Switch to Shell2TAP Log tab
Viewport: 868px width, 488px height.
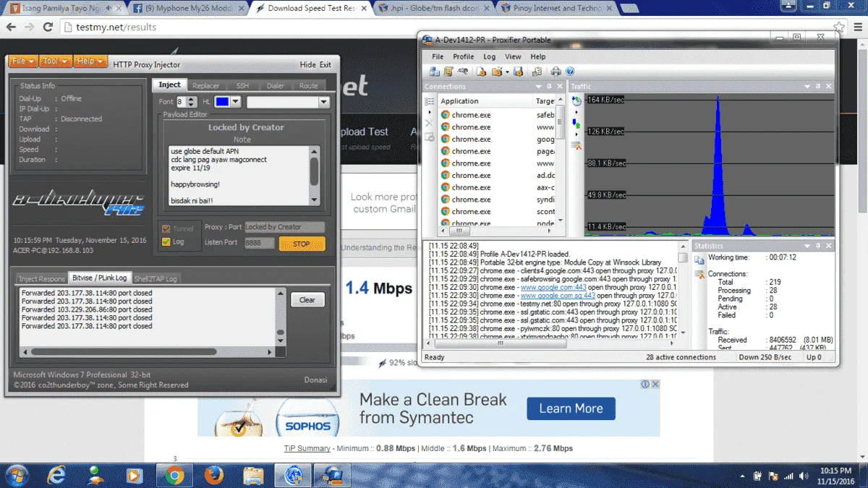click(155, 278)
